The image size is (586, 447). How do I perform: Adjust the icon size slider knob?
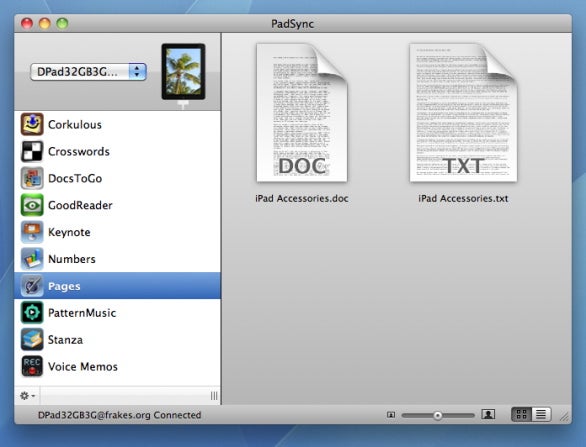pyautogui.click(x=438, y=415)
